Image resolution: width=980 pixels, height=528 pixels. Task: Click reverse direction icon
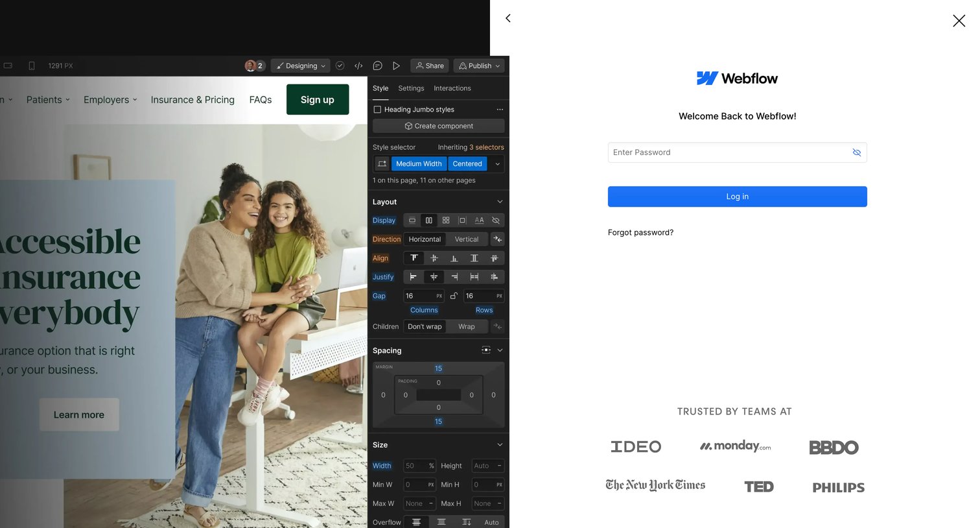click(497, 239)
